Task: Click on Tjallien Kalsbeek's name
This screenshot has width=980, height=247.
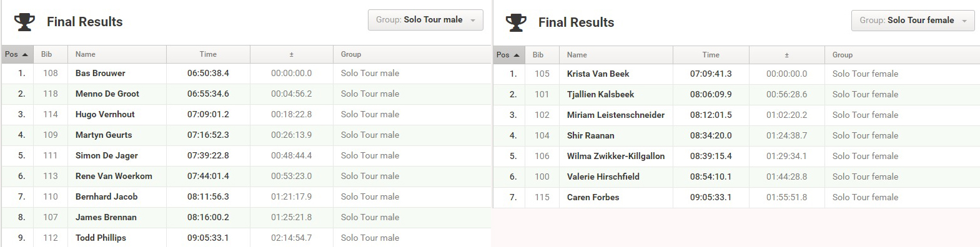Action: [x=600, y=94]
